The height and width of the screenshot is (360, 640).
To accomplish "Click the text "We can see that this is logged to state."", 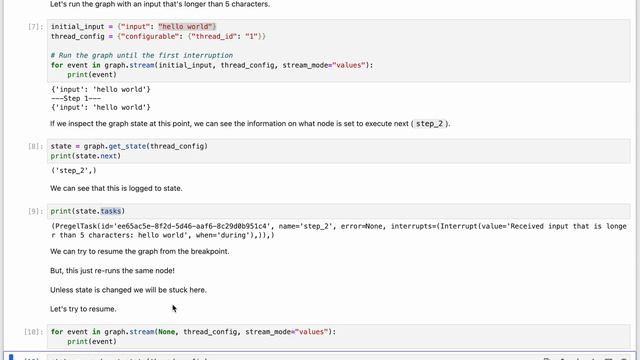I will click(x=116, y=188).
